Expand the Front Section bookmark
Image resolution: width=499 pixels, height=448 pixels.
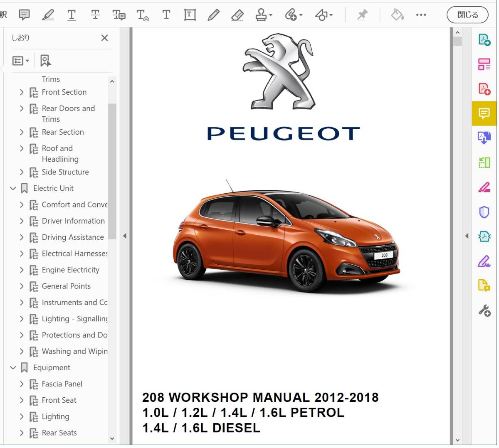(x=22, y=92)
